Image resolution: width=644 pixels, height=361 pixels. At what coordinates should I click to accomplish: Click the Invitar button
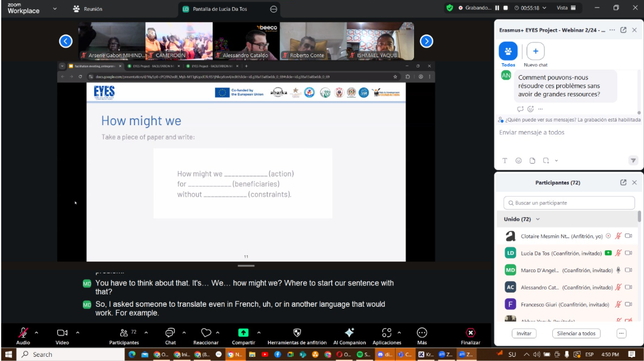click(524, 334)
